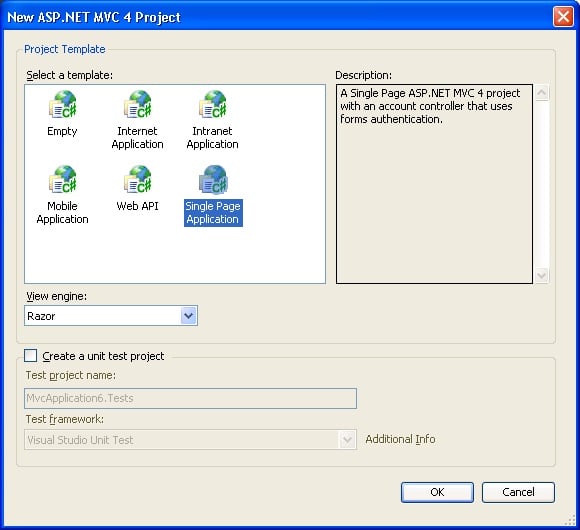Open the View engine Razor dropdown
The height and width of the screenshot is (530, 580).
[189, 316]
